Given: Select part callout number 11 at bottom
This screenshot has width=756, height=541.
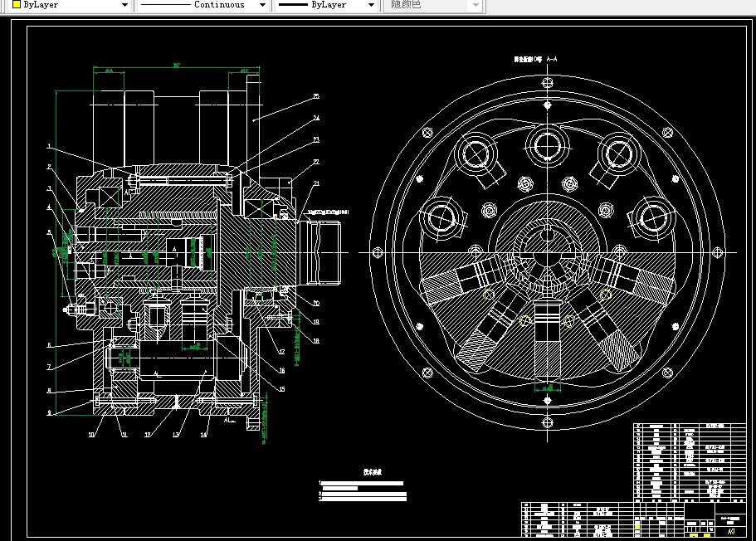Looking at the screenshot, I should pos(124,435).
